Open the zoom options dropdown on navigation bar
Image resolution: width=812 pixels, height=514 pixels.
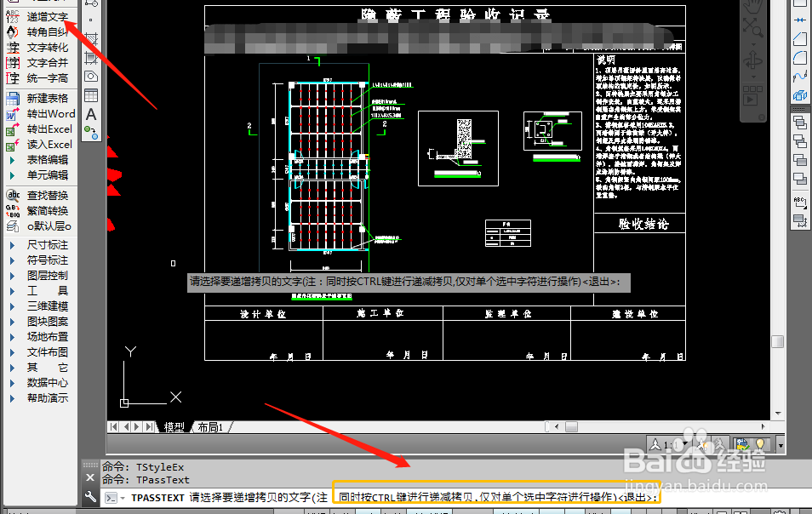[x=753, y=43]
